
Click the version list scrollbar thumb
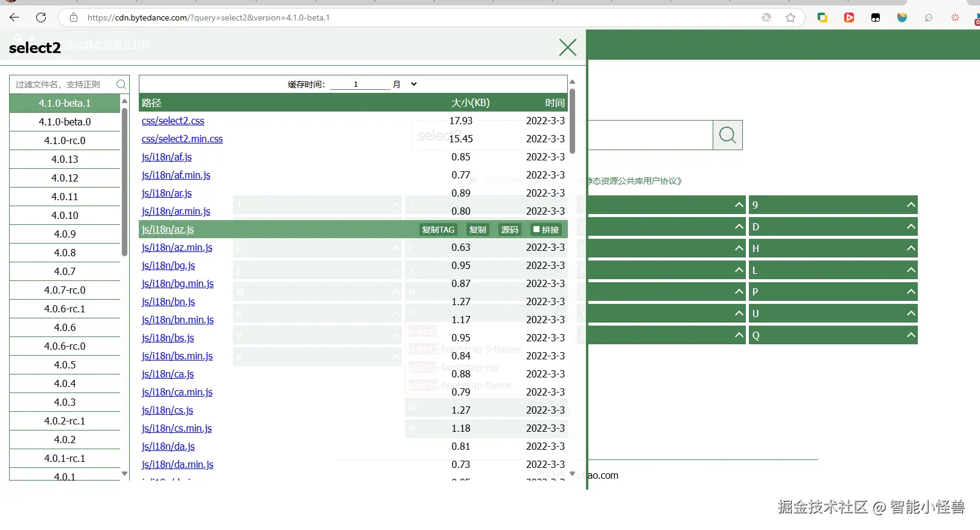click(x=125, y=181)
